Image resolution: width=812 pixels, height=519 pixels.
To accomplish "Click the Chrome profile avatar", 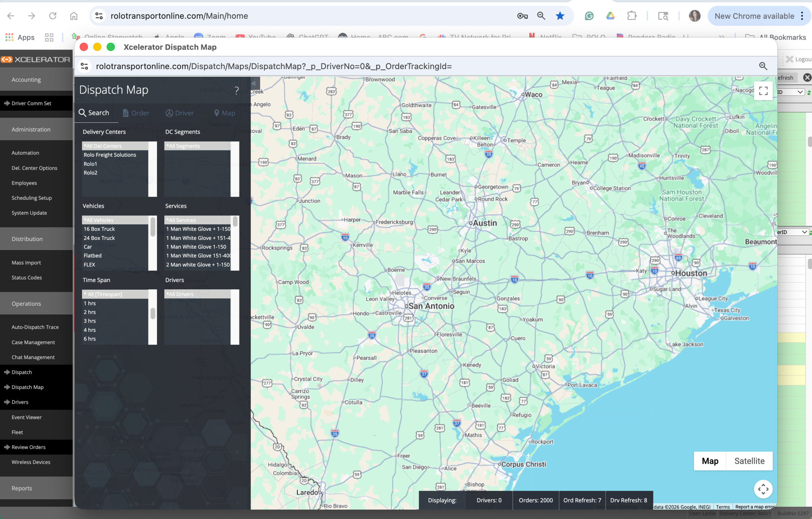I will tap(695, 16).
